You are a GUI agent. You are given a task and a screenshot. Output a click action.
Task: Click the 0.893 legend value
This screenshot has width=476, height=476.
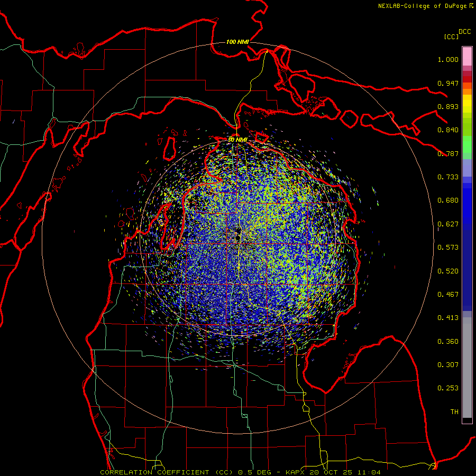click(448, 106)
